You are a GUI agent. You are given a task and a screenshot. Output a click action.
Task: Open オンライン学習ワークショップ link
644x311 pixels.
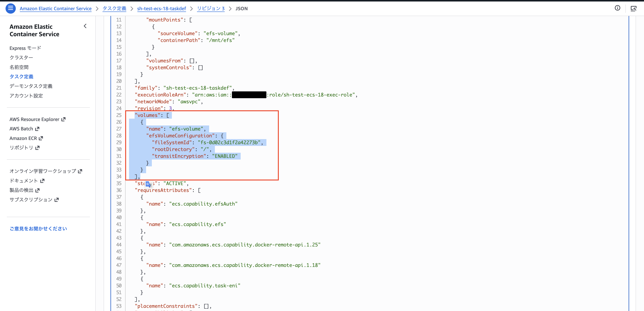(46, 171)
